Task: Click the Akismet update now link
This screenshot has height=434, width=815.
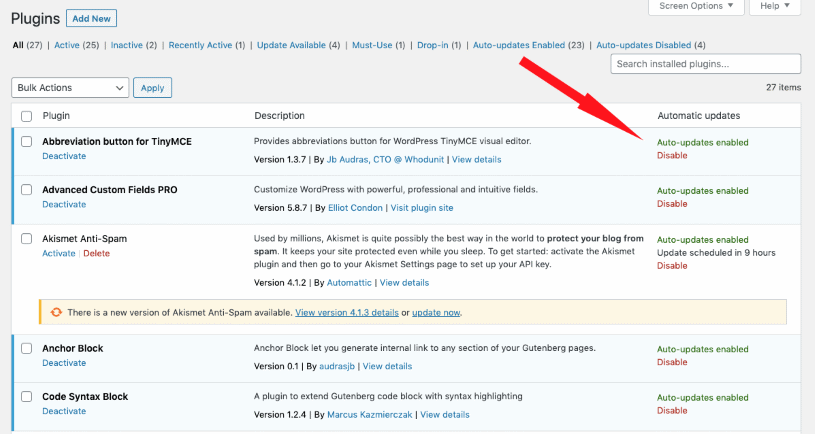Action: tap(435, 313)
